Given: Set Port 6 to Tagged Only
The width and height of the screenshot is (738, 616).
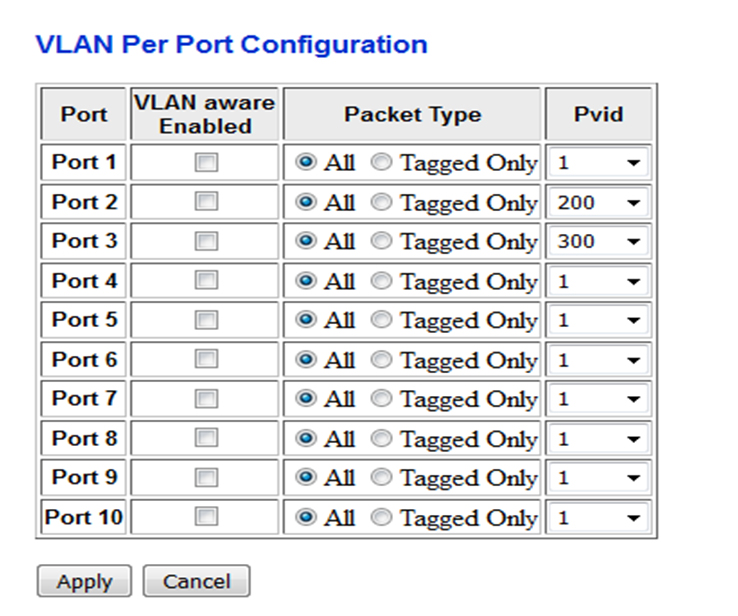Looking at the screenshot, I should [x=382, y=360].
